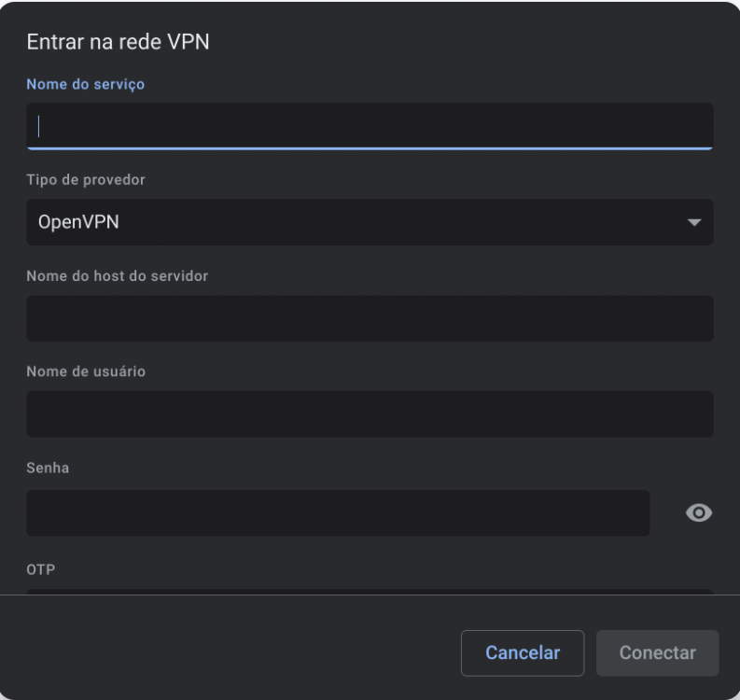
Task: Select the OpenVPN text in the dropdown
Action: pos(78,222)
